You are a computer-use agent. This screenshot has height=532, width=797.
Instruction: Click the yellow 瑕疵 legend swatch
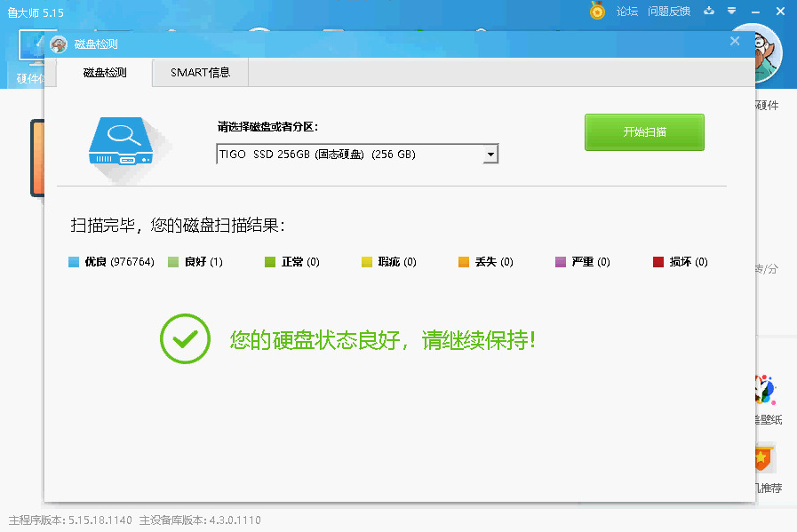coord(365,261)
